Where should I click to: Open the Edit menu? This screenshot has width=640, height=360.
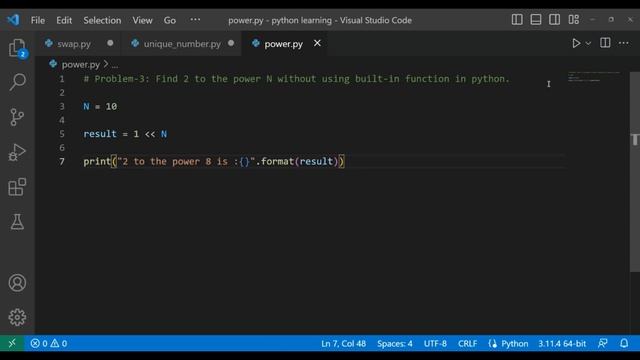(x=64, y=20)
